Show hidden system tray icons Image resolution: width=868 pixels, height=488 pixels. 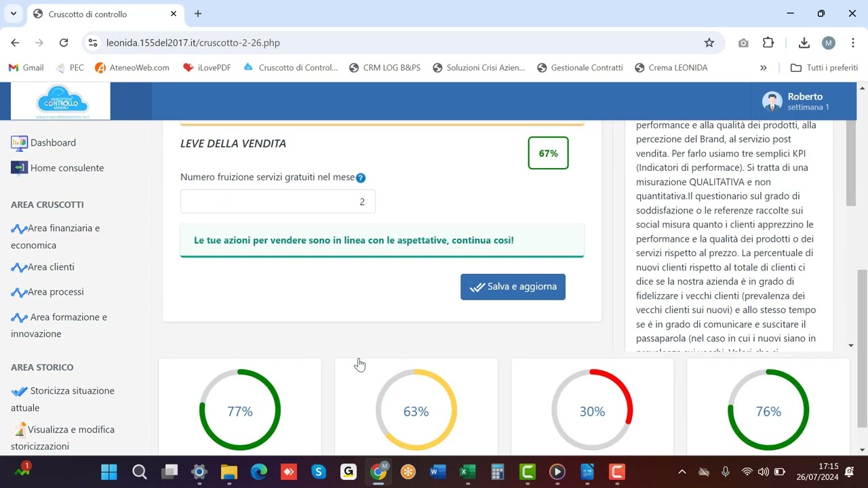pyautogui.click(x=682, y=472)
